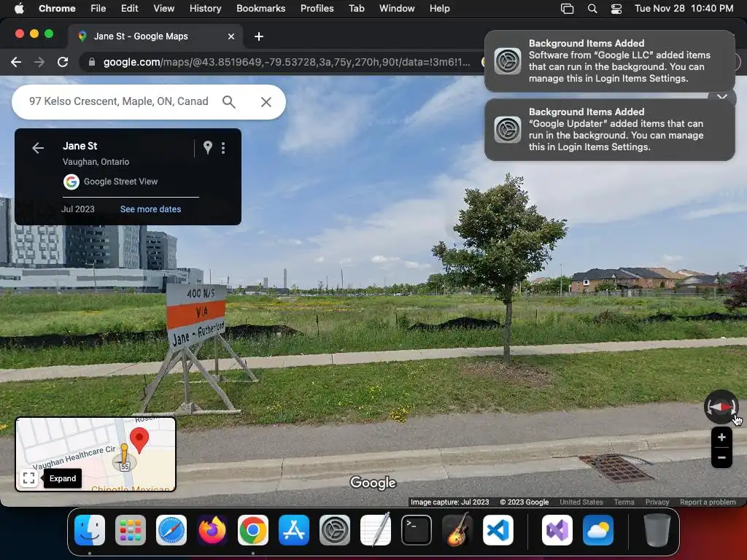Open Launchpad from the Dock

tap(131, 530)
